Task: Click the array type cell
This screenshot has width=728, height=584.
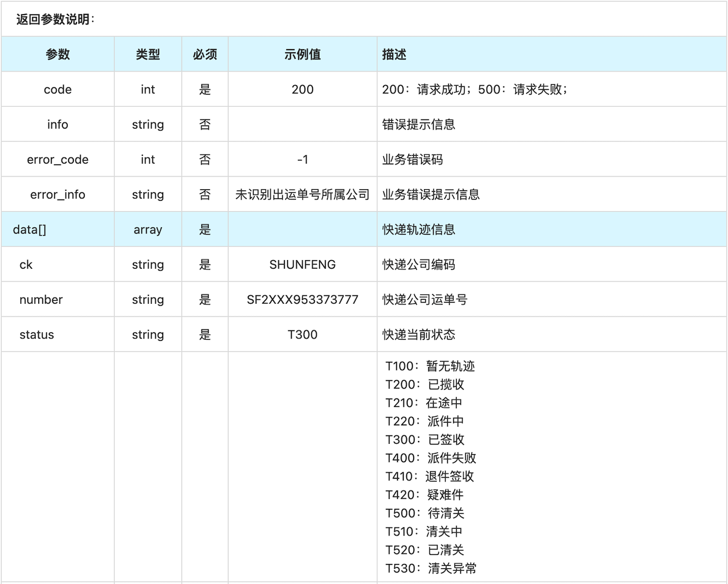Action: [148, 230]
